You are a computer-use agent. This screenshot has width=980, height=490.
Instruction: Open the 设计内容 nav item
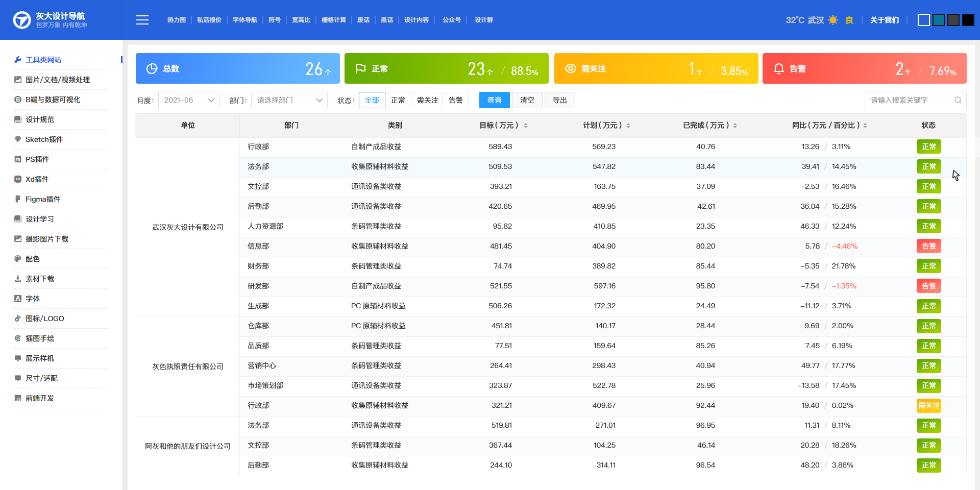point(416,20)
